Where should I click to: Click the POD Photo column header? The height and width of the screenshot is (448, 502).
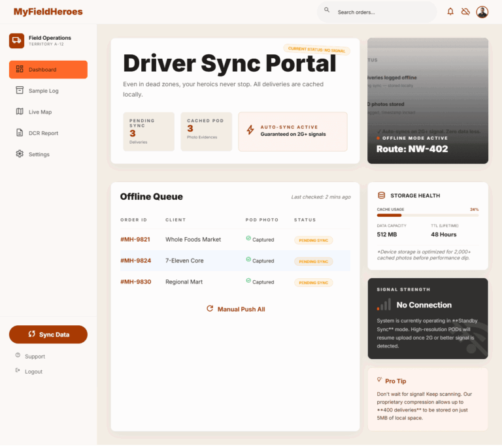pyautogui.click(x=262, y=219)
